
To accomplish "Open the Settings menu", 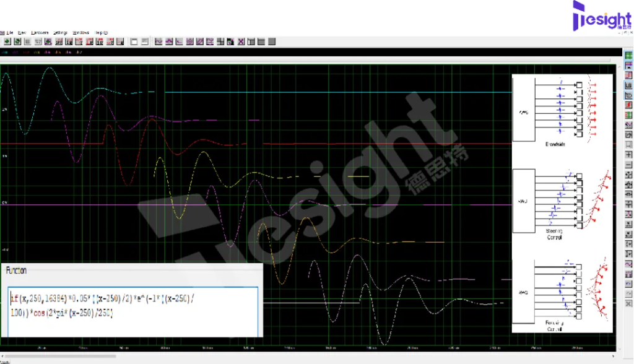I will [60, 33].
